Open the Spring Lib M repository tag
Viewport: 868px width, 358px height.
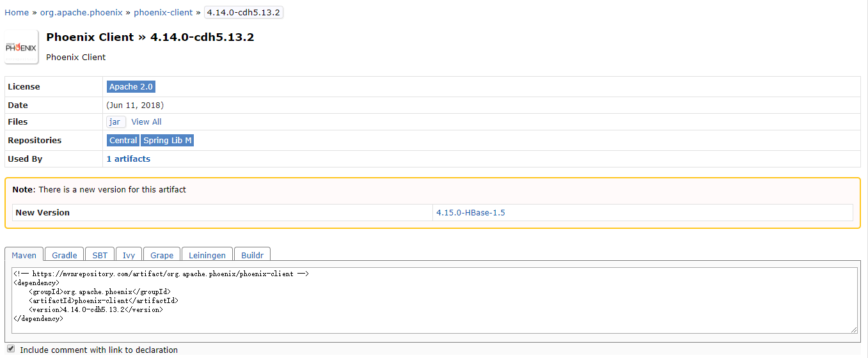coord(168,141)
